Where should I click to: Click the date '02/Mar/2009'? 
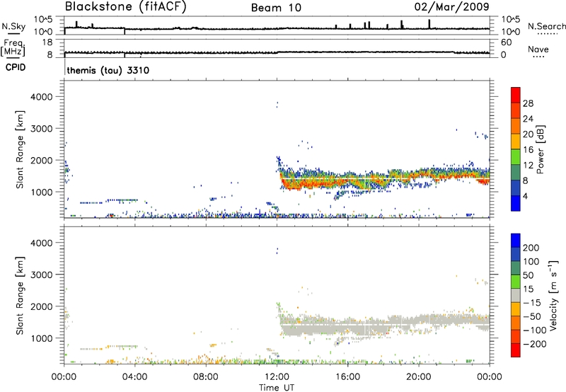[x=451, y=6]
